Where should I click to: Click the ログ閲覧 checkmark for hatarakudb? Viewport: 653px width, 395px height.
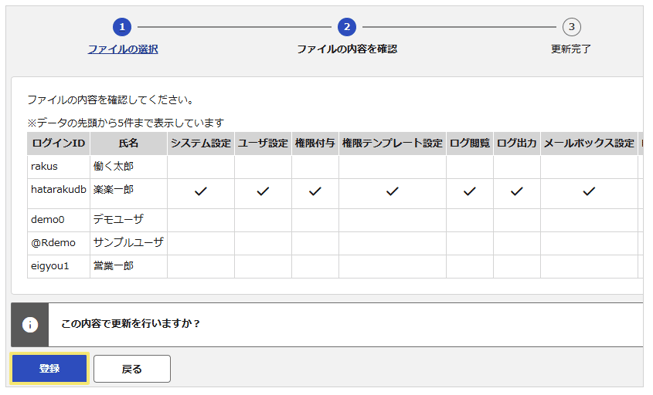(x=470, y=191)
